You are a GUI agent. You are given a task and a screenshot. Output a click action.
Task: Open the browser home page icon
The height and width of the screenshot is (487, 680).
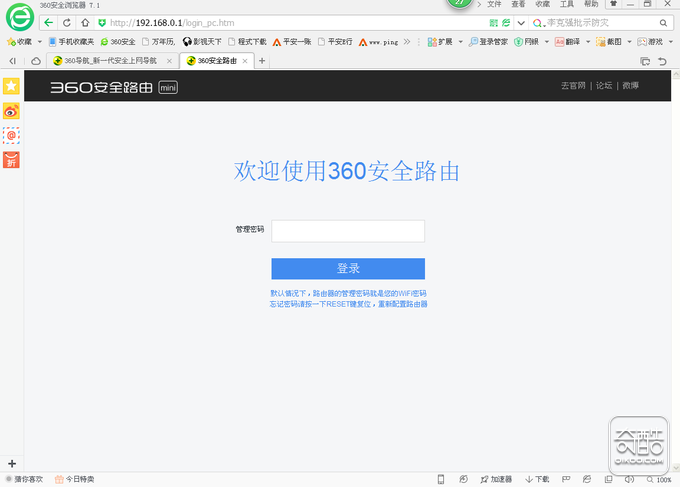[85, 23]
